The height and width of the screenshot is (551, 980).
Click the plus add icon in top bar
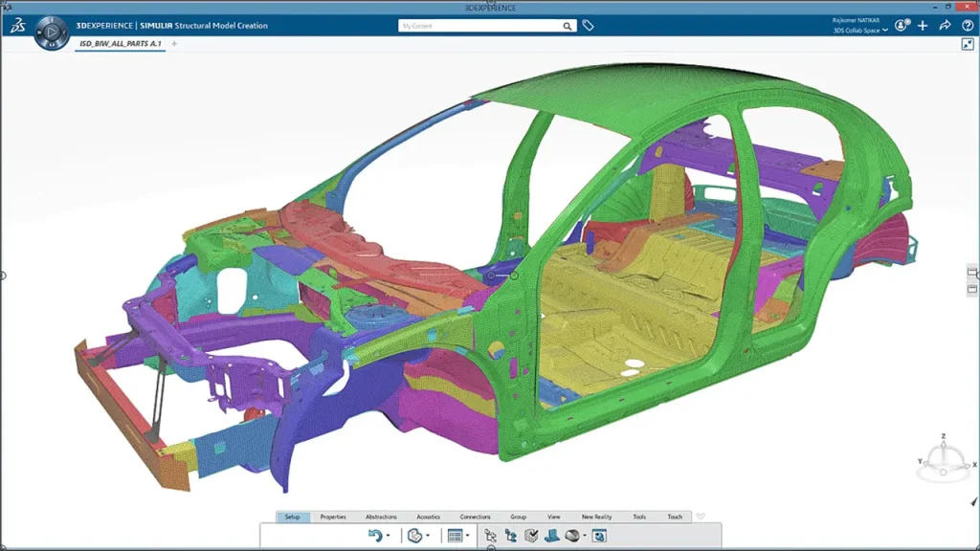924,26
